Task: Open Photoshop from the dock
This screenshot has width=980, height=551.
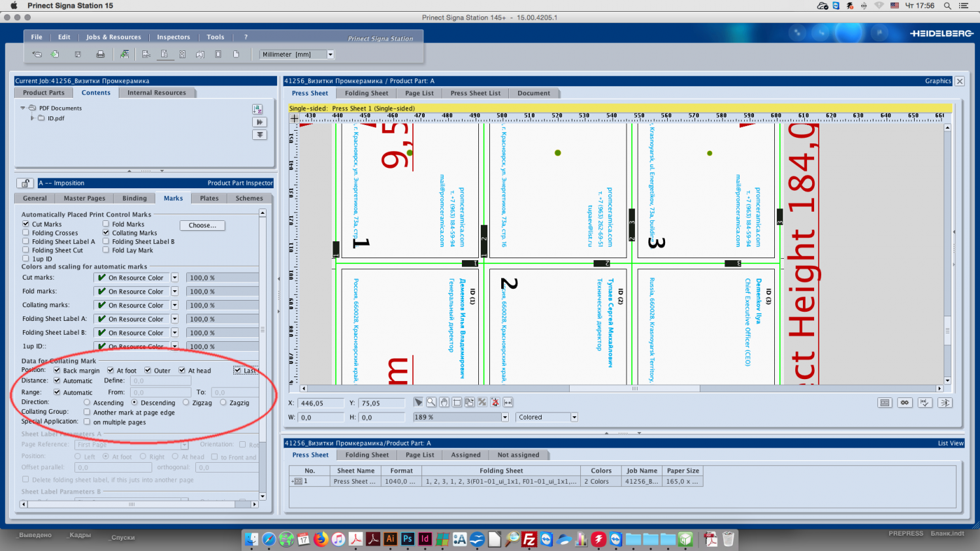Action: coord(408,539)
